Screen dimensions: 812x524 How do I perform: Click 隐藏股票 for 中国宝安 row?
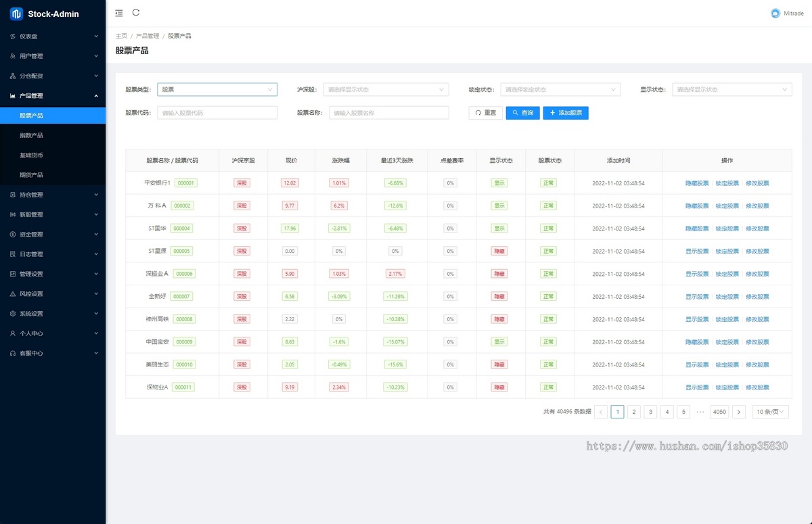[697, 342]
